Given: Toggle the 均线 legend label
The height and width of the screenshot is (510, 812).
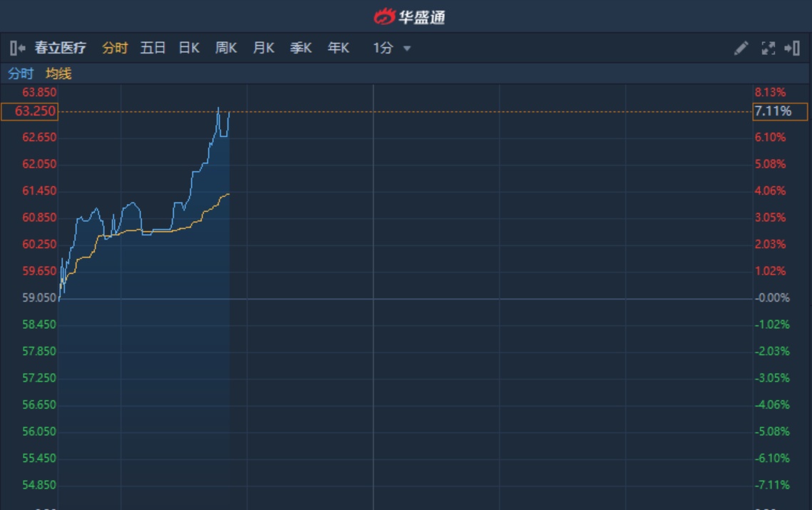Looking at the screenshot, I should 58,73.
